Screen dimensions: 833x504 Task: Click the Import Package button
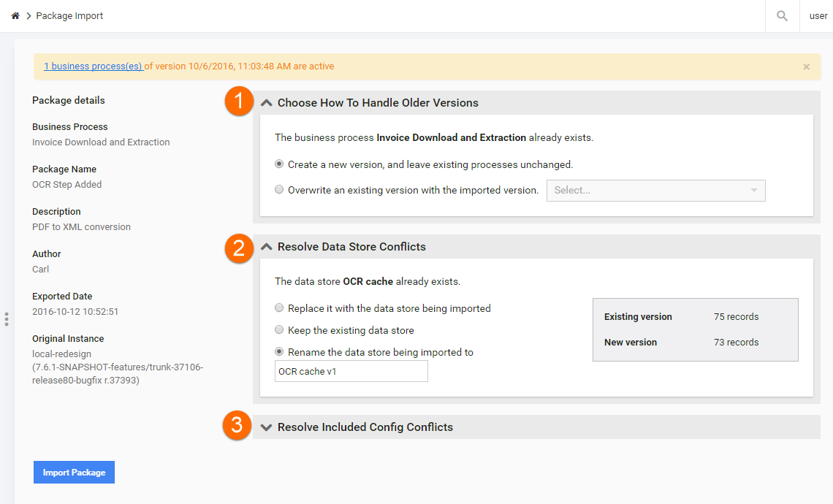pyautogui.click(x=74, y=472)
